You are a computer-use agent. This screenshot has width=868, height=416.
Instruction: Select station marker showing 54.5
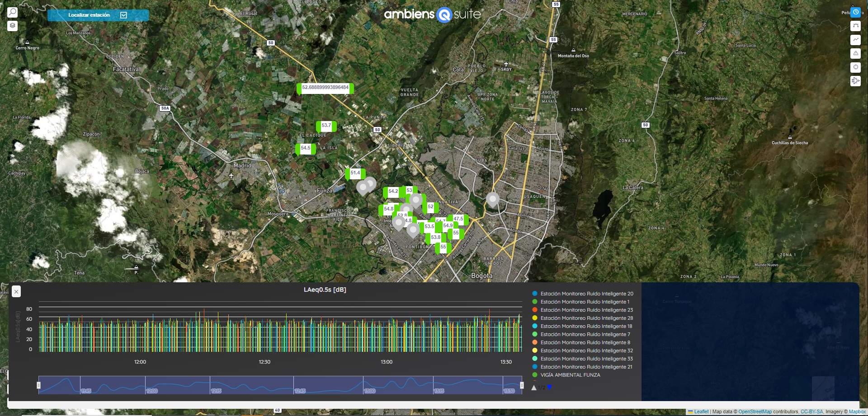(306, 149)
